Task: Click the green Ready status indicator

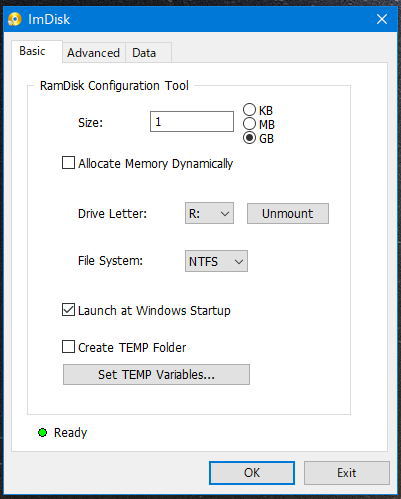Action: (x=42, y=433)
